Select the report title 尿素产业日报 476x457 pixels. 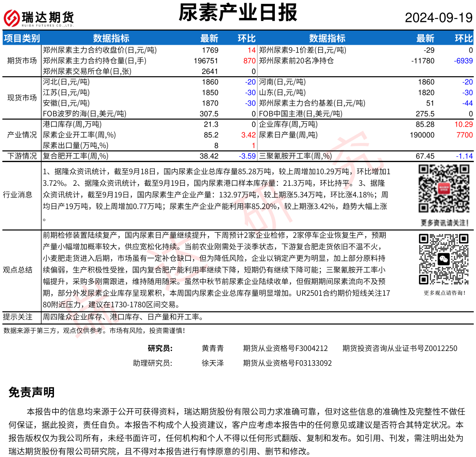click(x=238, y=13)
